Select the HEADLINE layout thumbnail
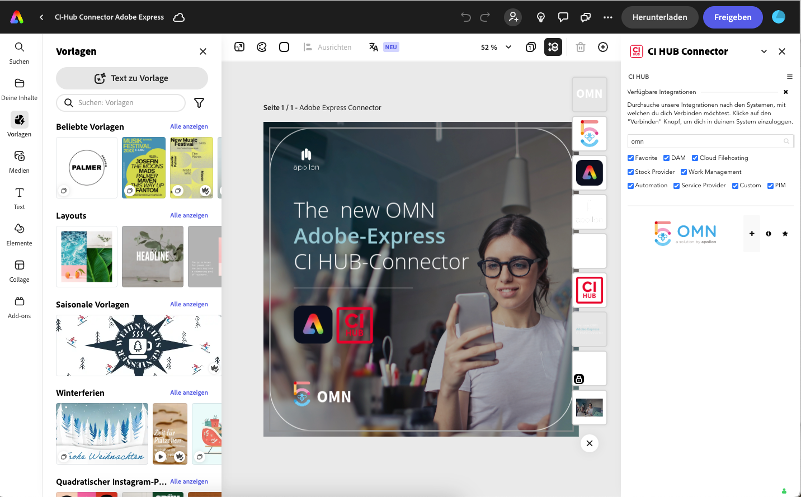 pyautogui.click(x=152, y=257)
